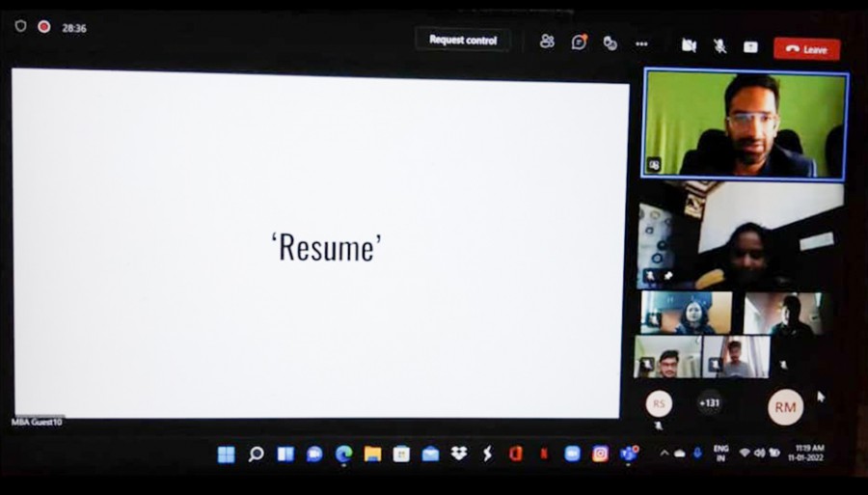Open the ENG IN language switcher
Viewport: 868px width, 495px height.
(720, 453)
